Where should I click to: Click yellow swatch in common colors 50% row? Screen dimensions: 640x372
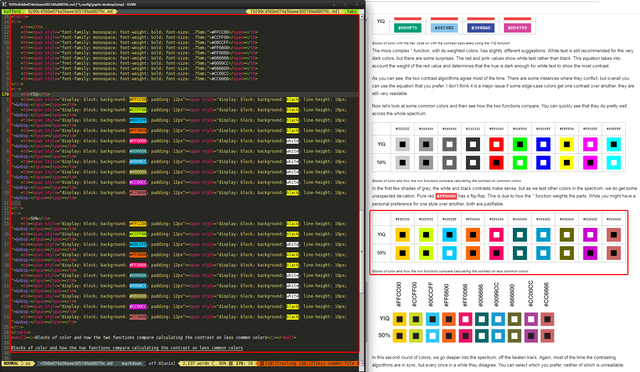pos(567,163)
